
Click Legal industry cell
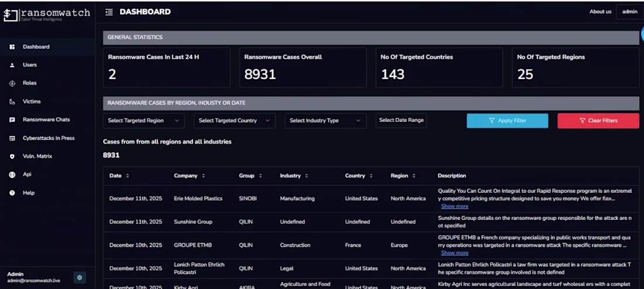coord(287,268)
